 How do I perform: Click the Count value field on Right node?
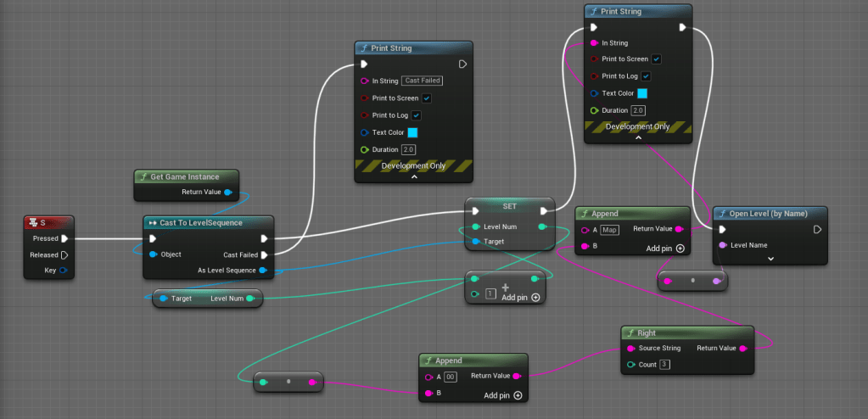coord(664,365)
